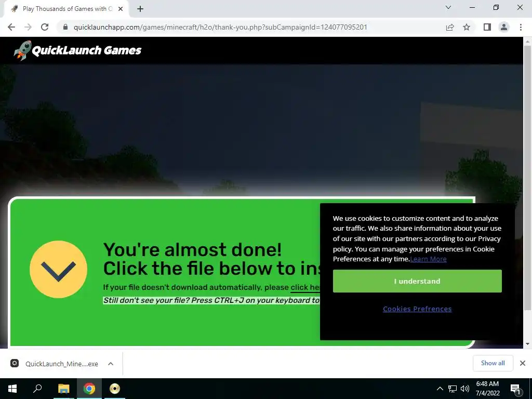This screenshot has width=532, height=399.
Task: Expand download item options chevron
Action: (111, 364)
